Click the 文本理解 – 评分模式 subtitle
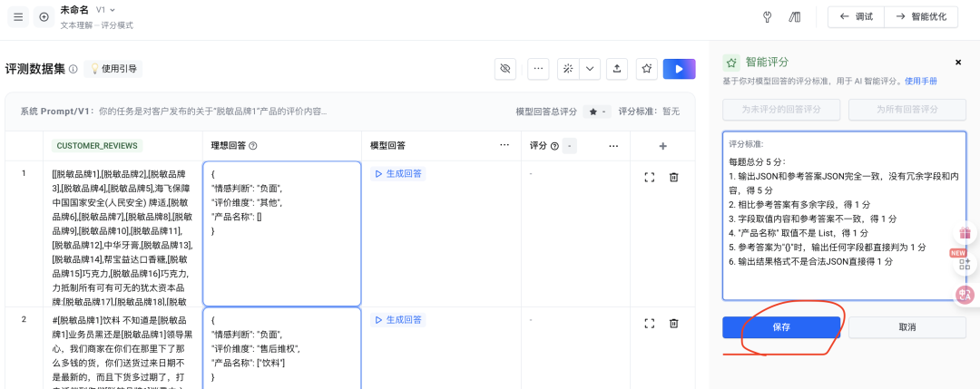 point(97,25)
